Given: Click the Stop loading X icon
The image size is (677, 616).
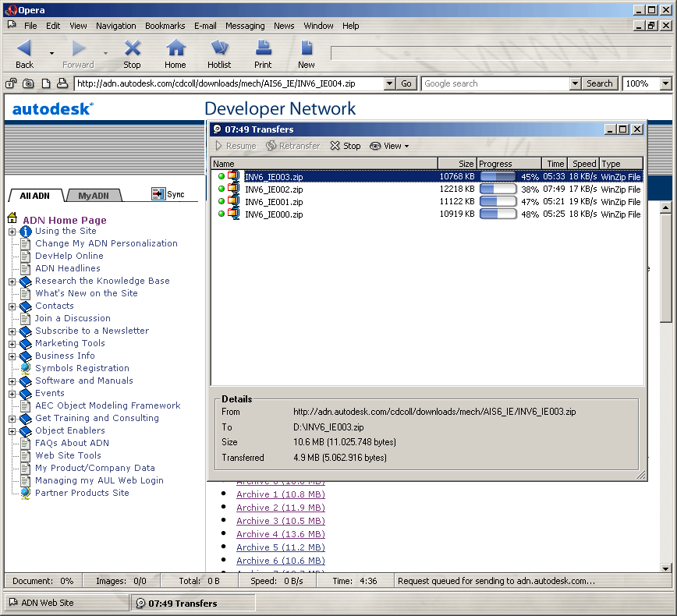Looking at the screenshot, I should [133, 49].
